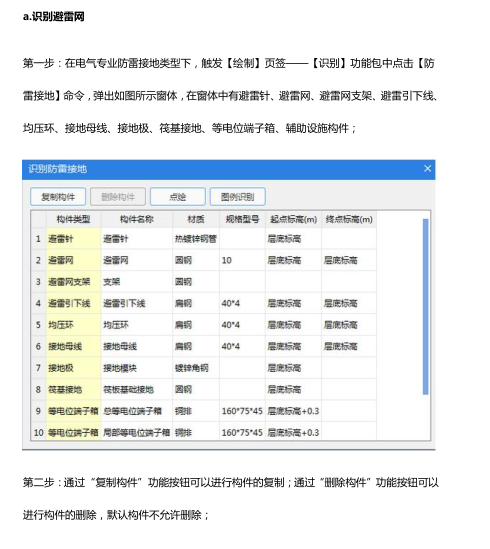490x549 pixels.
Task: Click 160*75*45 spec in row 10
Action: [x=242, y=432]
